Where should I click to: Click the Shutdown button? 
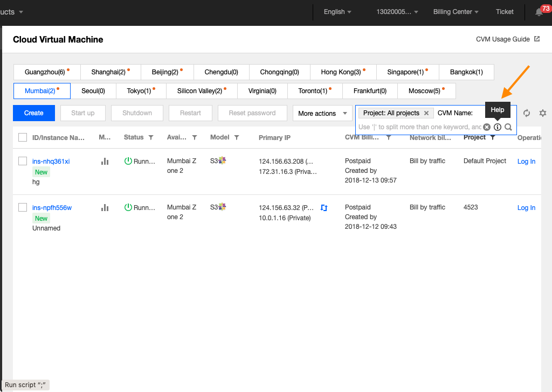[x=137, y=113]
